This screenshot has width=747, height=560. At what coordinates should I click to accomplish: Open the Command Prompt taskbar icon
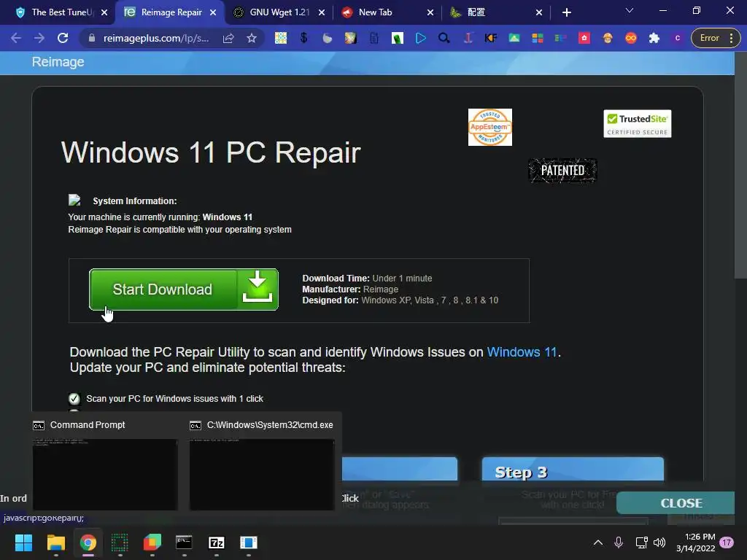tap(184, 542)
